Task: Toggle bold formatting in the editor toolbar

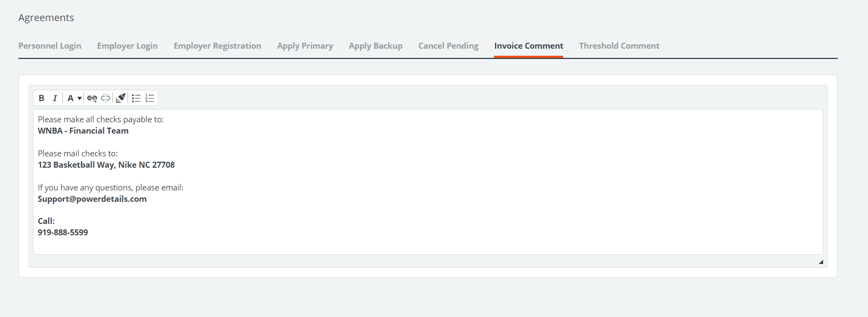Action: point(42,98)
